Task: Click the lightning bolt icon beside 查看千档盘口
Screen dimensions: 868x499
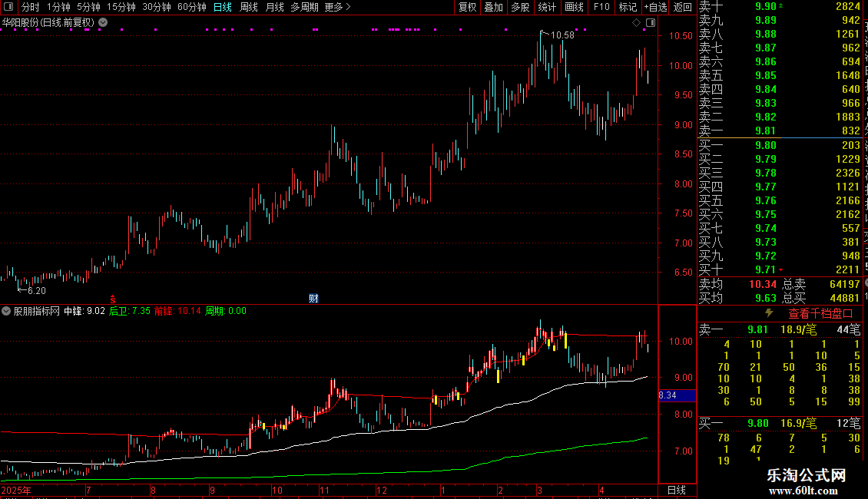Action: pyautogui.click(x=769, y=313)
